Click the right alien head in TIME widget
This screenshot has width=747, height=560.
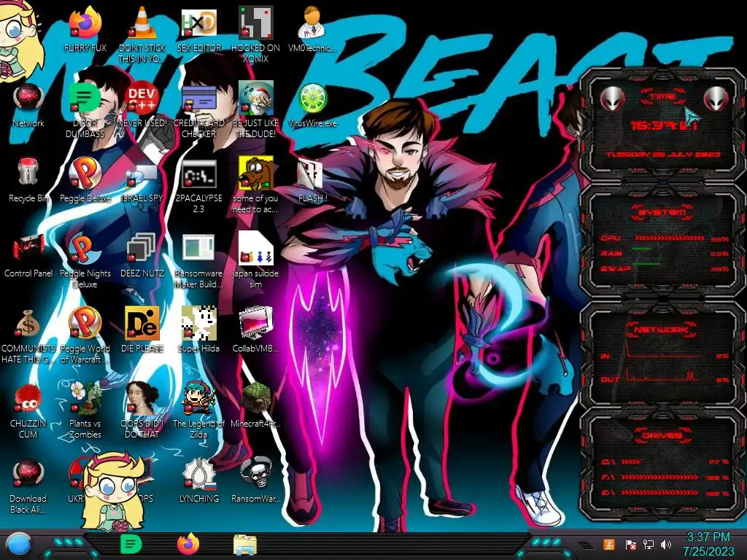pos(716,99)
